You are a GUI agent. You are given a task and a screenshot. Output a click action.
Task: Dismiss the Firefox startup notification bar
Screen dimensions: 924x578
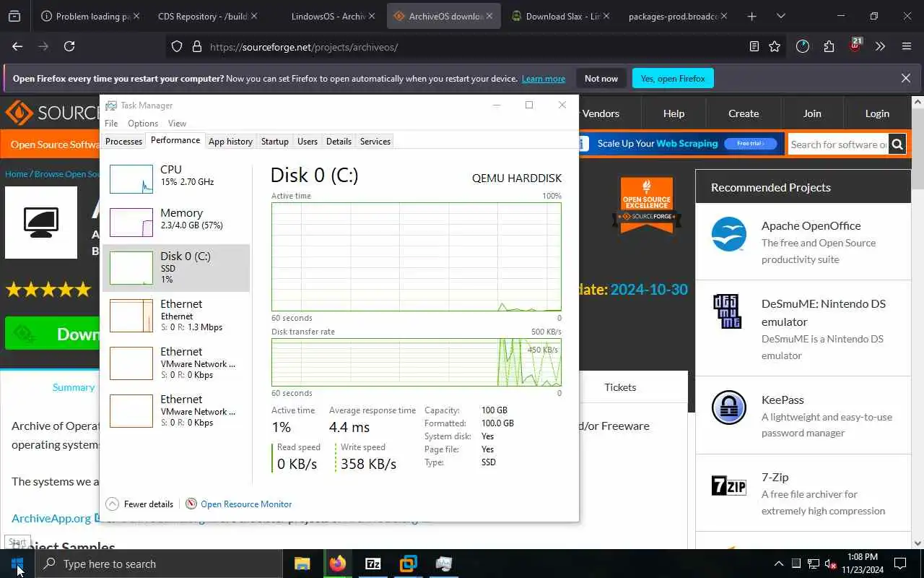pos(906,78)
